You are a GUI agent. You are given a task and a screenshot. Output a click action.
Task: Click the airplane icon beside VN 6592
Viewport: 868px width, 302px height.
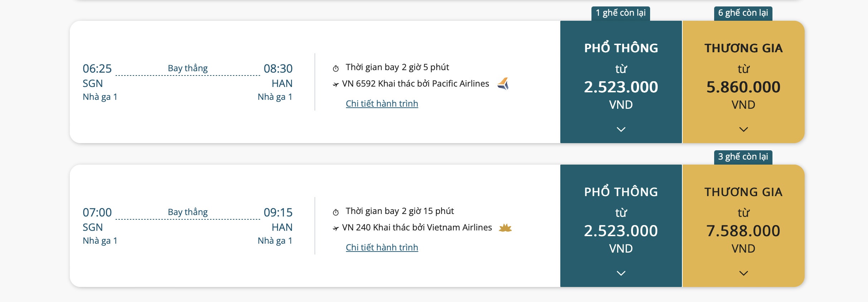(x=336, y=84)
